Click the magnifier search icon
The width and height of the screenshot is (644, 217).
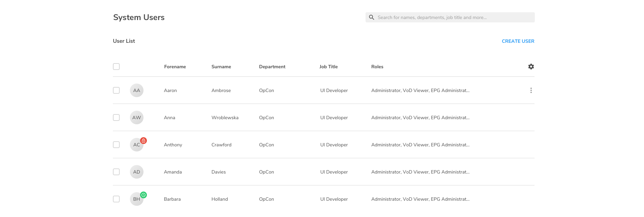372,17
